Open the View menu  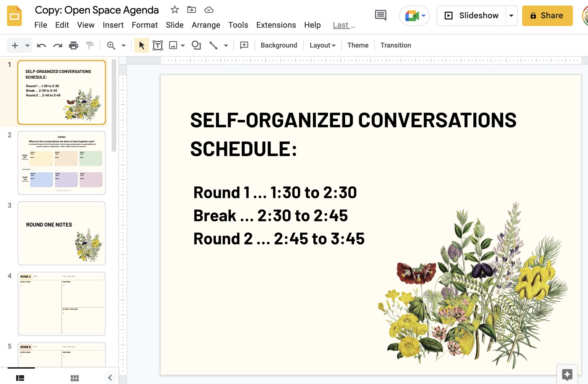(86, 25)
